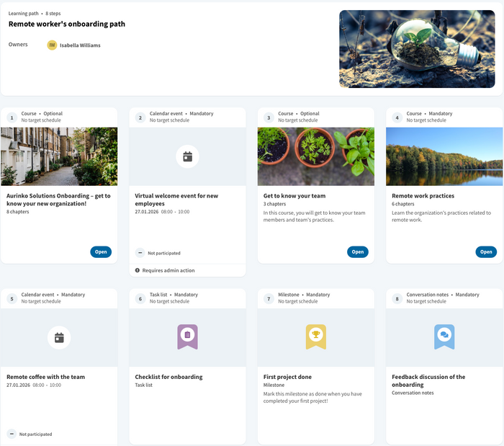Open the Aurinko Solutions Onboarding course
Screen dimensions: 504x446
click(101, 251)
